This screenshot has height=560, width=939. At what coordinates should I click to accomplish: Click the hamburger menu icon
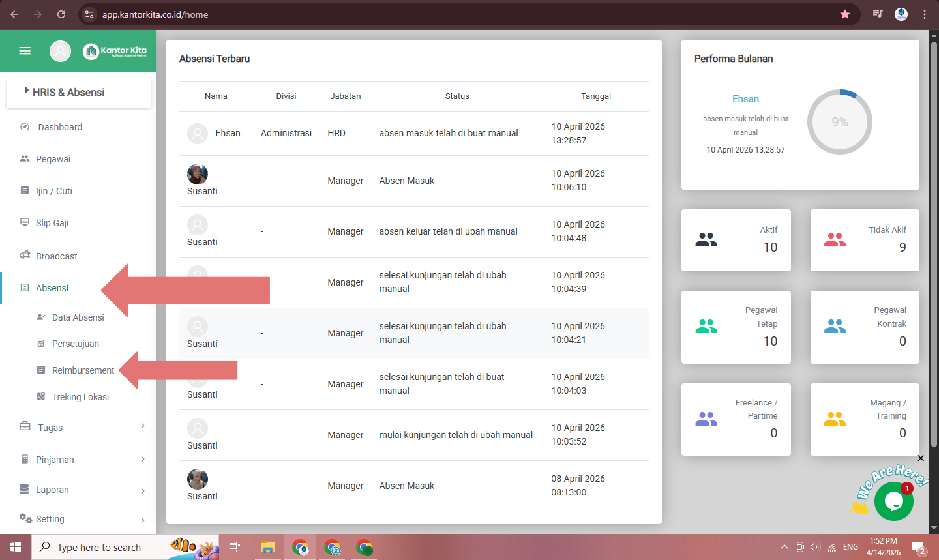coord(25,51)
